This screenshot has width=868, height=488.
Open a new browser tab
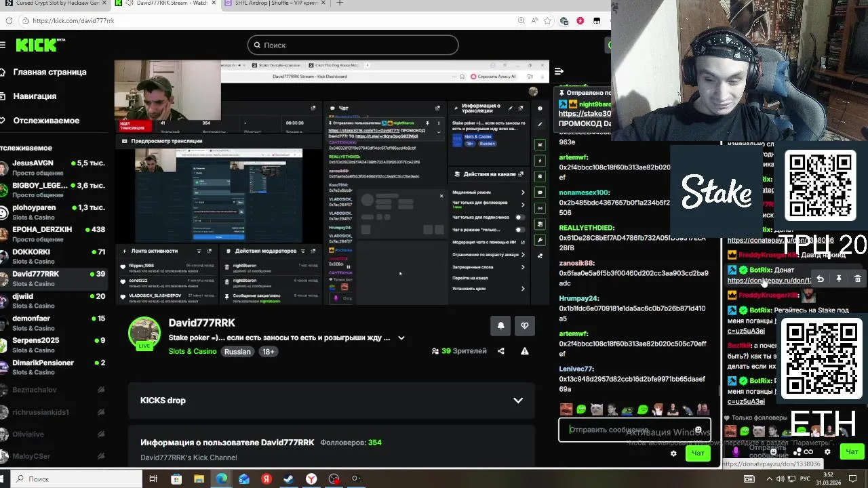tap(340, 3)
